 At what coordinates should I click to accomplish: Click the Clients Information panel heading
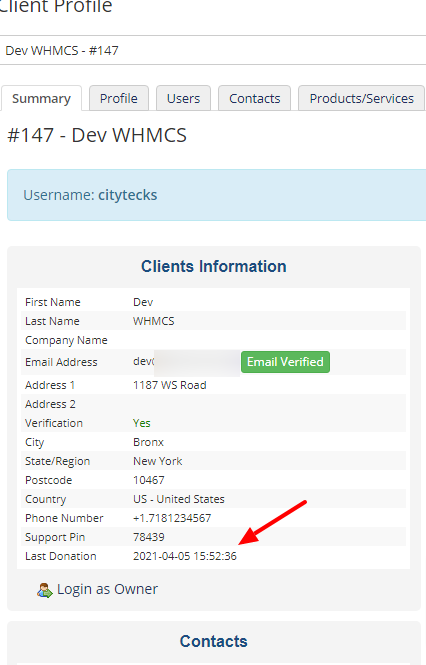pyautogui.click(x=213, y=266)
